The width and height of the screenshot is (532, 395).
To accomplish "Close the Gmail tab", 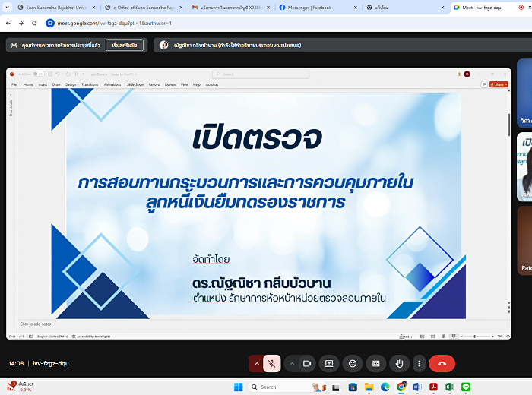I will [x=268, y=7].
